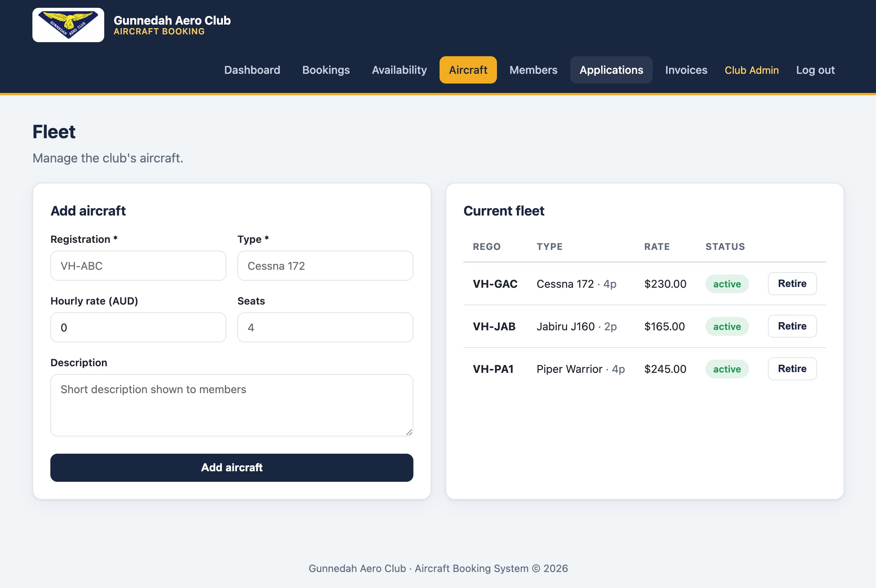876x588 pixels.
Task: Retire the VH-JAB Jabiru J160
Action: point(792,326)
